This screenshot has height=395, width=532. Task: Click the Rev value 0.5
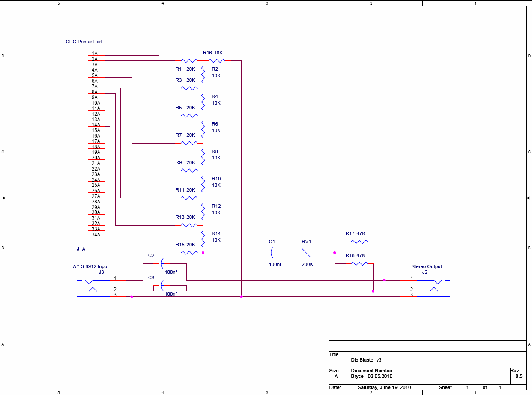[x=519, y=376]
